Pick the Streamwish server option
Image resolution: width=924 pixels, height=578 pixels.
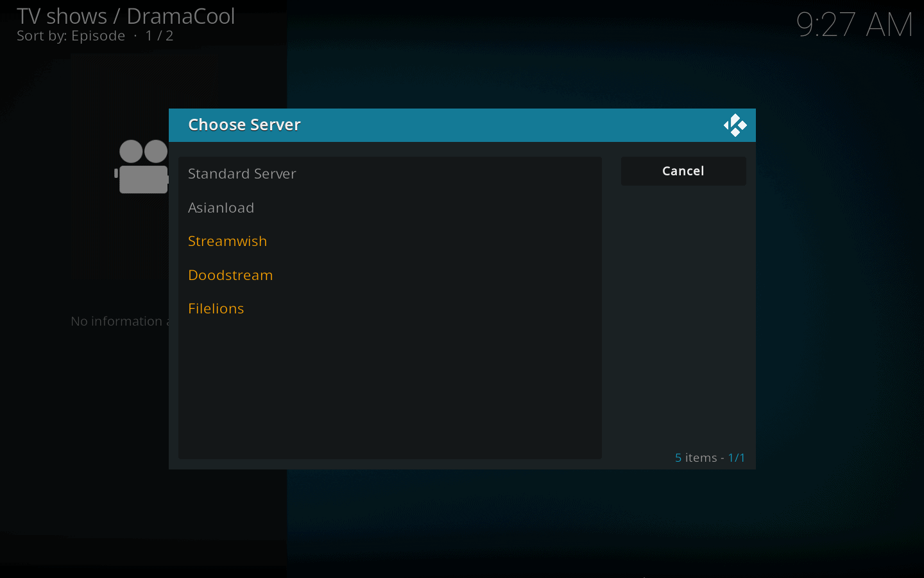(x=227, y=241)
